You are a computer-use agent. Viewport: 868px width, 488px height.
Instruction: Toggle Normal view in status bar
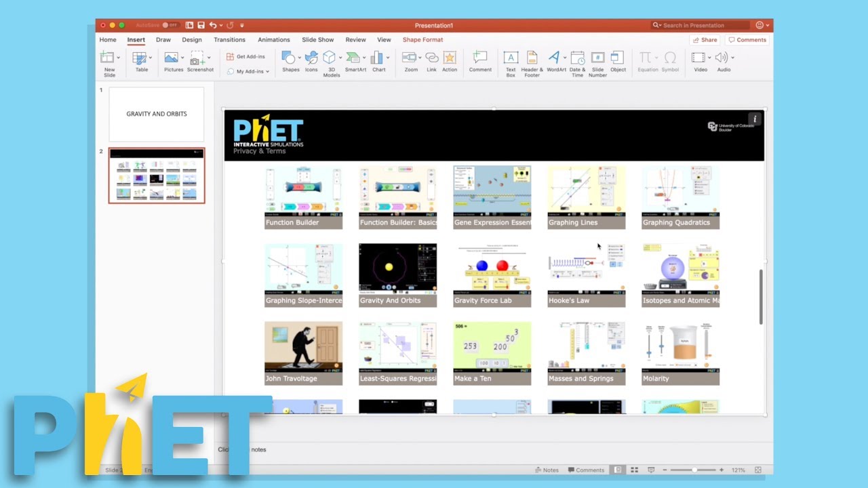[x=618, y=470]
